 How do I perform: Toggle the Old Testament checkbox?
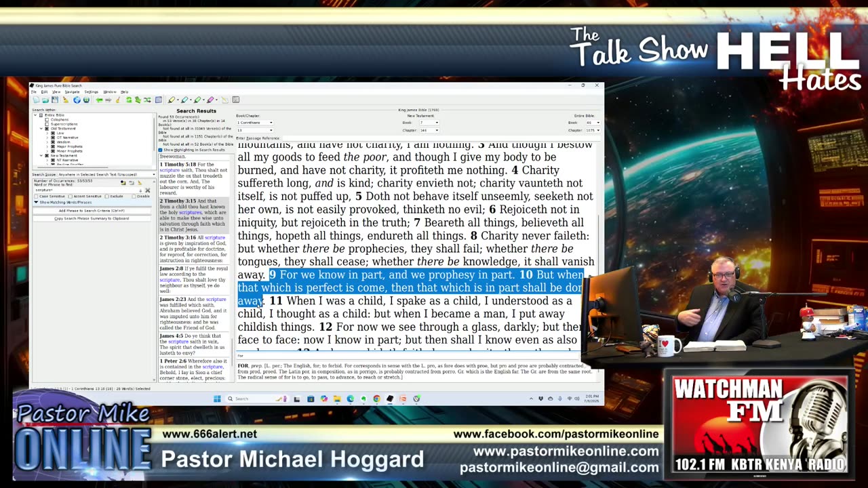coord(47,129)
